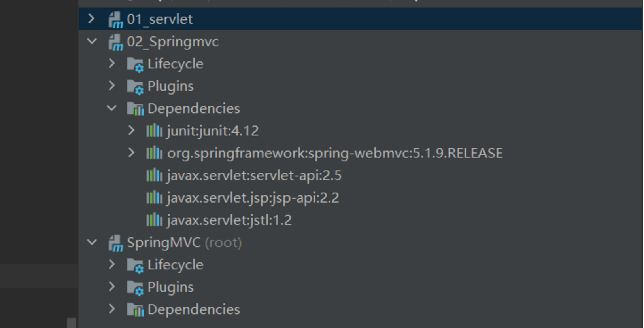The height and width of the screenshot is (328, 644).
Task: Click the jstl:1.2 library icon
Action: (x=154, y=220)
